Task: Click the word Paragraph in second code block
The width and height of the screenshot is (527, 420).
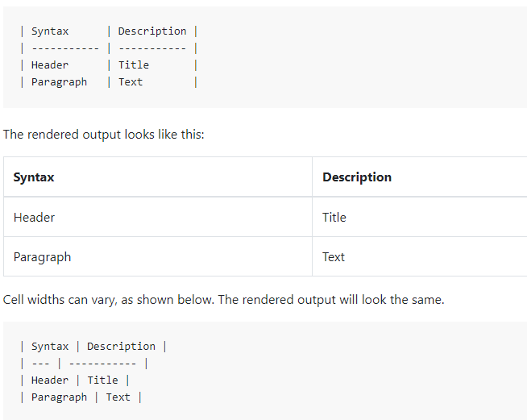Action: point(59,397)
